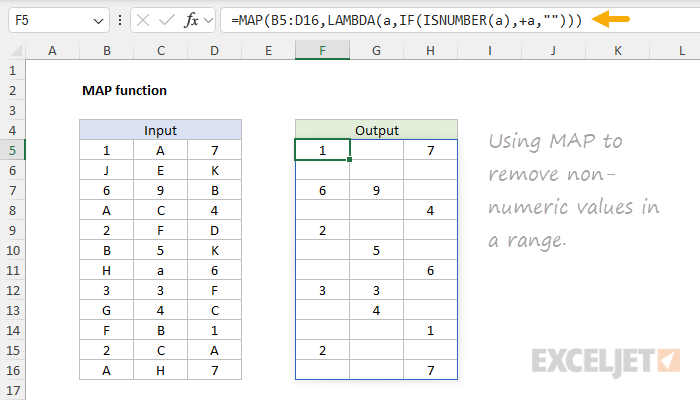700x400 pixels.
Task: Click the Enter checkmark formula icon
Action: pyautogui.click(x=167, y=20)
